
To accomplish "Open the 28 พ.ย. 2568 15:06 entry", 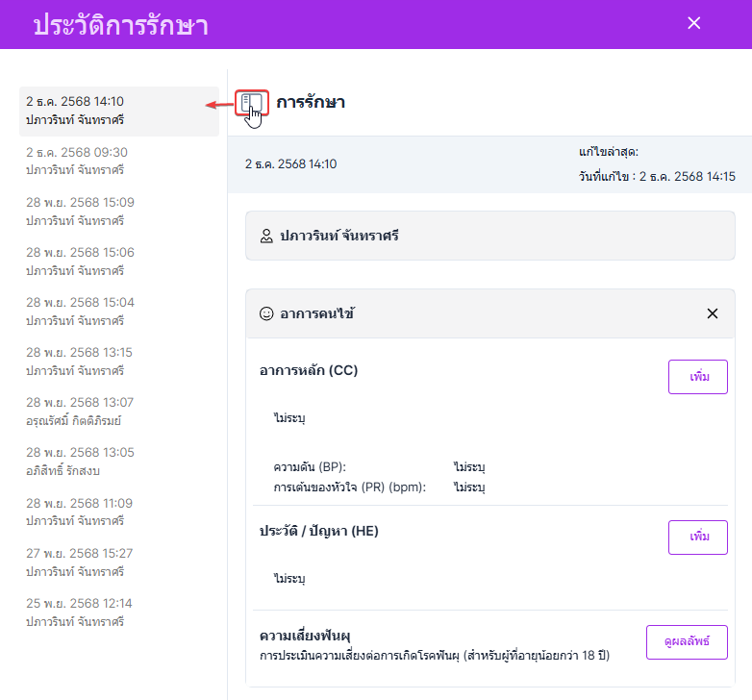I will click(x=119, y=262).
